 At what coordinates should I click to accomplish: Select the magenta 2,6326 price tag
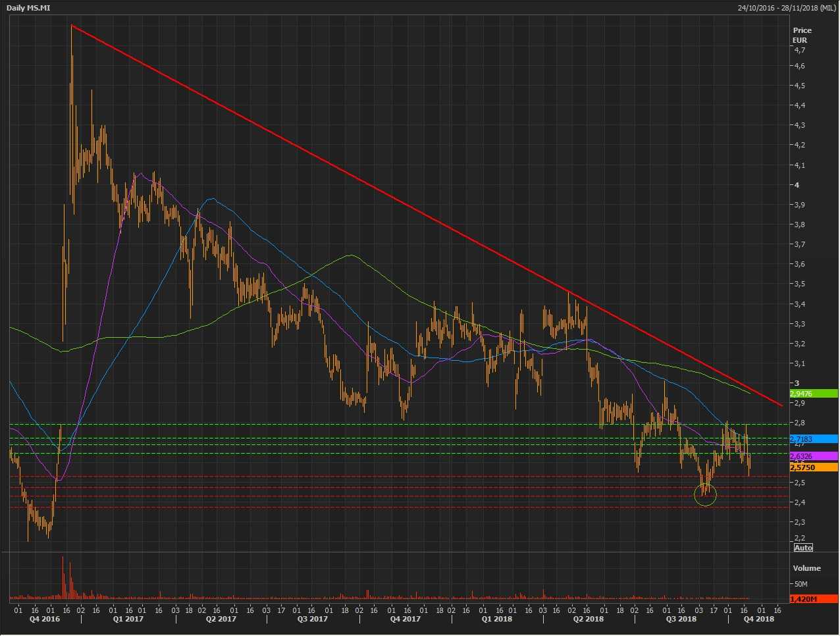pyautogui.click(x=814, y=456)
